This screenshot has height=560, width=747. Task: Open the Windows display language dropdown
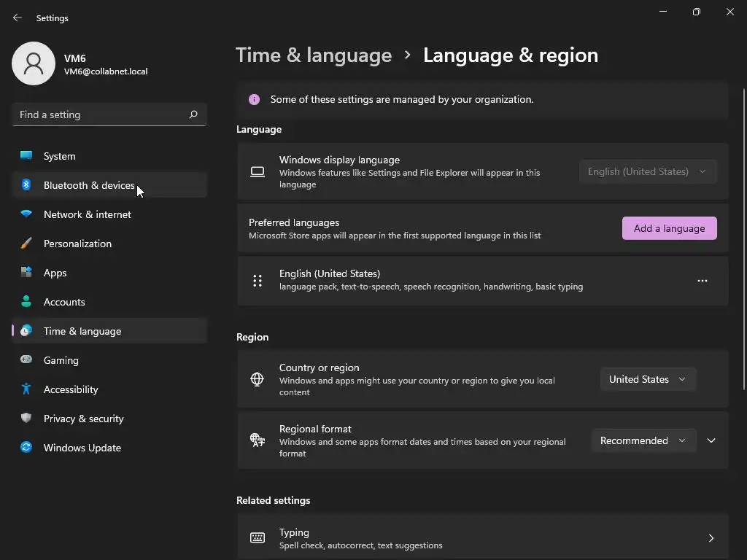pos(647,171)
